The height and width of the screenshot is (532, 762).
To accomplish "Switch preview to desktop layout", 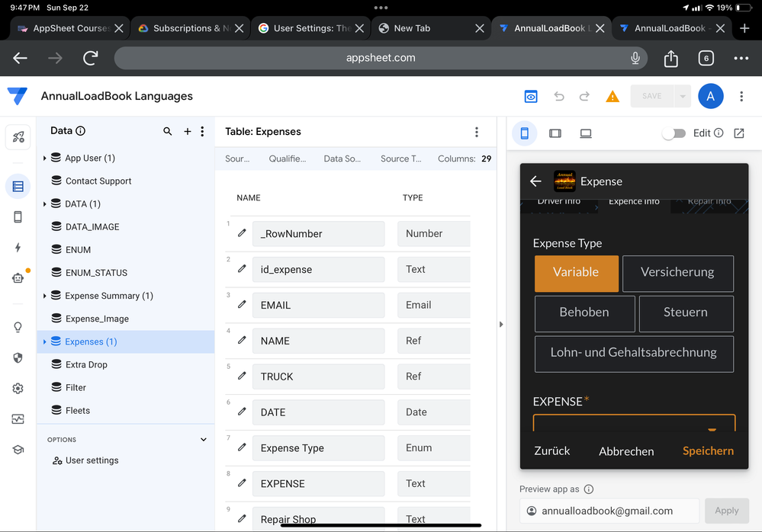I will point(586,133).
